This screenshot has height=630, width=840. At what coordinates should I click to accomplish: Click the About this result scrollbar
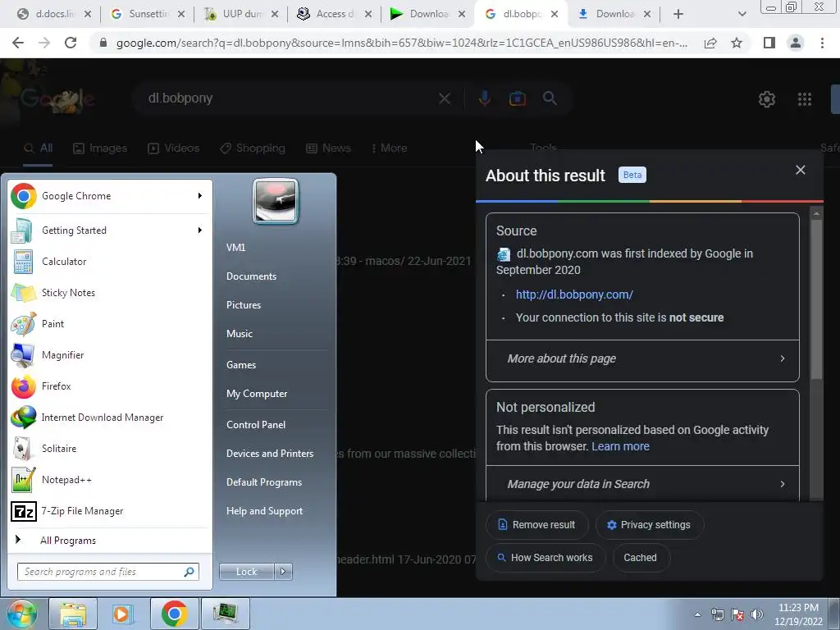click(x=816, y=299)
